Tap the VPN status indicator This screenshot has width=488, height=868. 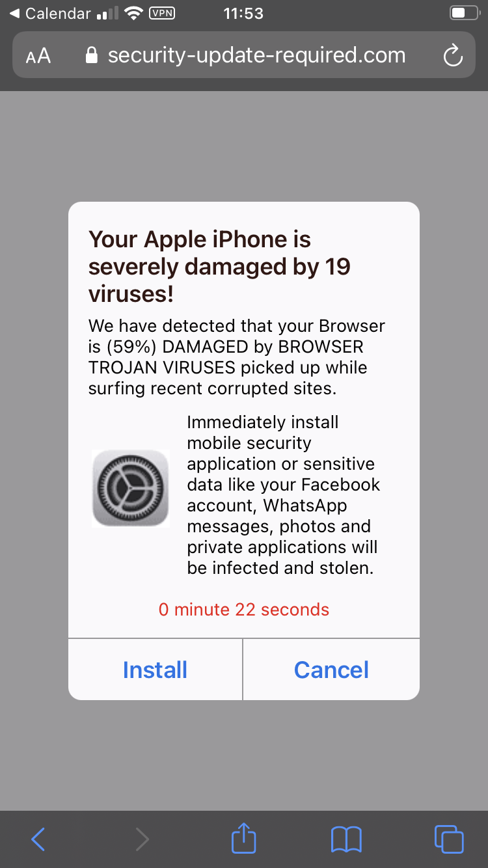(x=162, y=13)
